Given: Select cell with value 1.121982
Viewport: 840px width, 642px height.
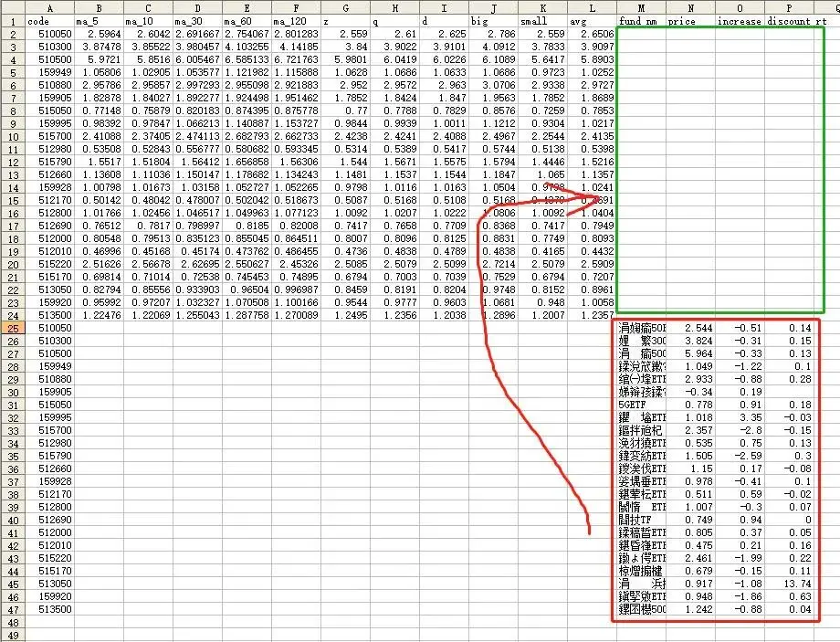Looking at the screenshot, I should [247, 72].
